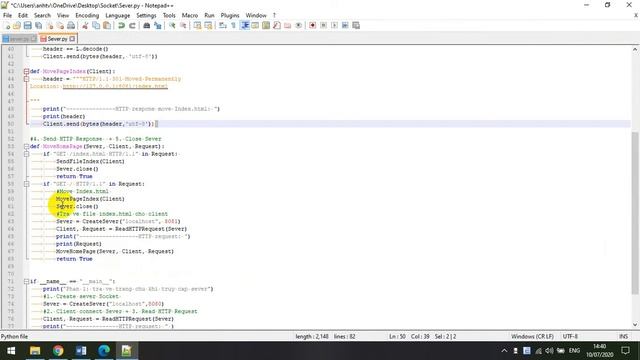The image size is (640, 360).
Task: Toggle the highlighted Indent Guide icon
Action: tap(244, 25)
